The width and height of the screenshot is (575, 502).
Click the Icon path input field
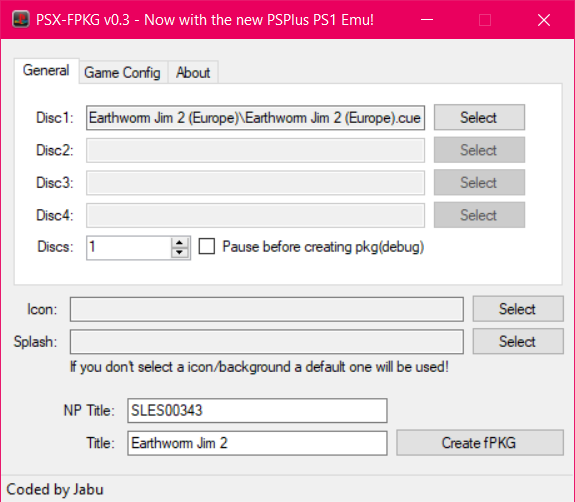[x=267, y=309]
